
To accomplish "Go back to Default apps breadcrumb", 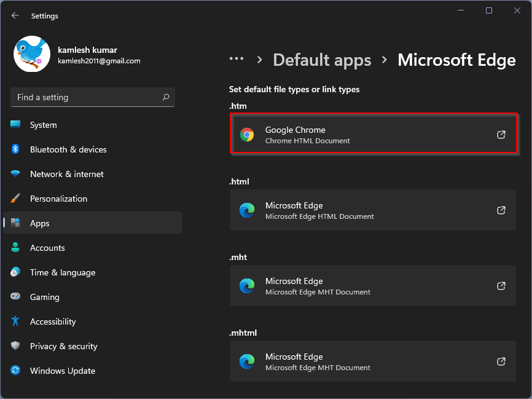I will 322,60.
